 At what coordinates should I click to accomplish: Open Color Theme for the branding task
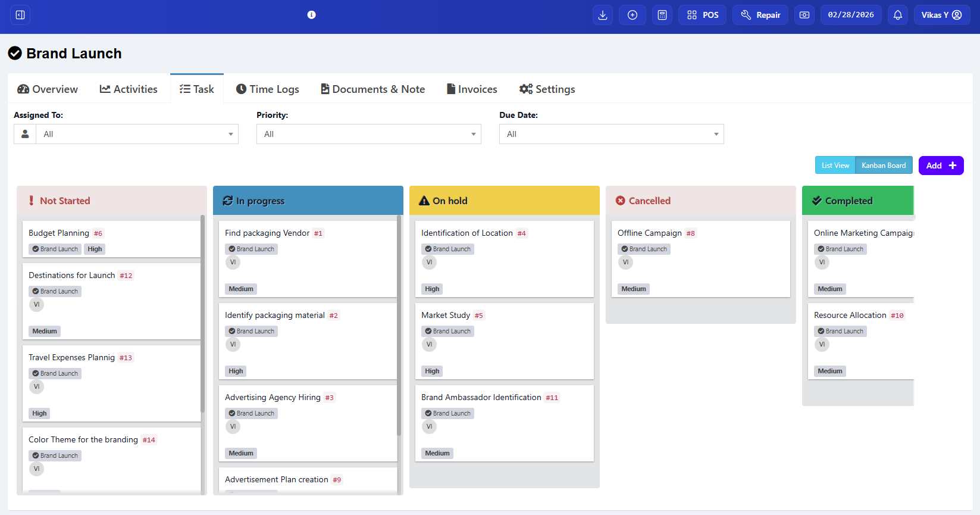83,439
